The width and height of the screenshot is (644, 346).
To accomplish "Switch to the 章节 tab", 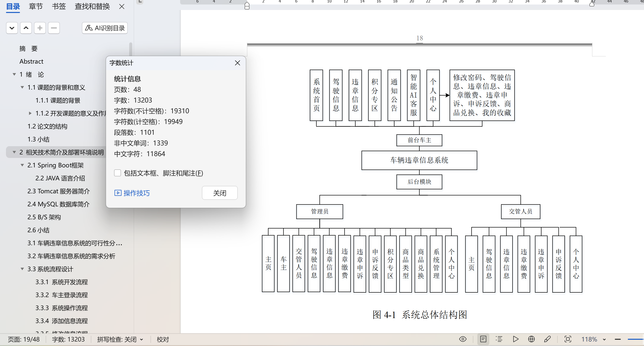I will (36, 6).
